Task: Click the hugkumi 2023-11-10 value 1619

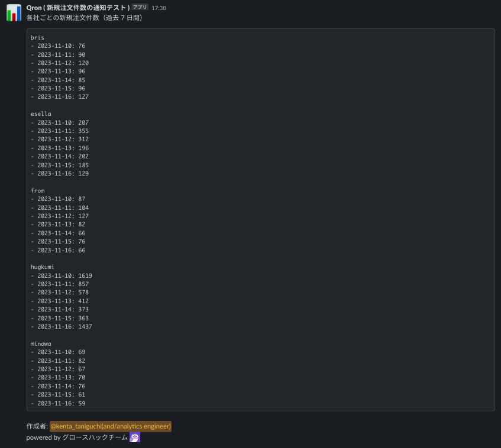Action: [85, 276]
